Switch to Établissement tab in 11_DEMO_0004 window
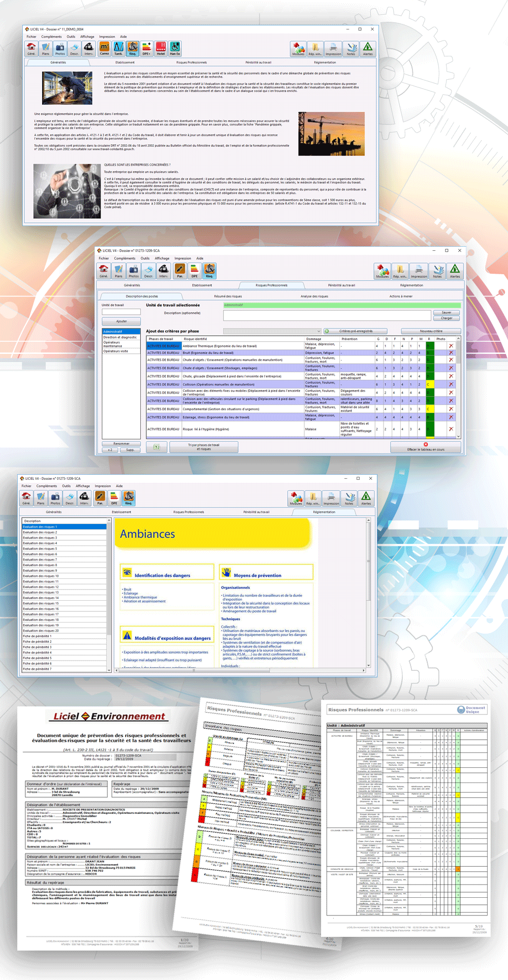This screenshot has height=980, width=508. pyautogui.click(x=125, y=62)
